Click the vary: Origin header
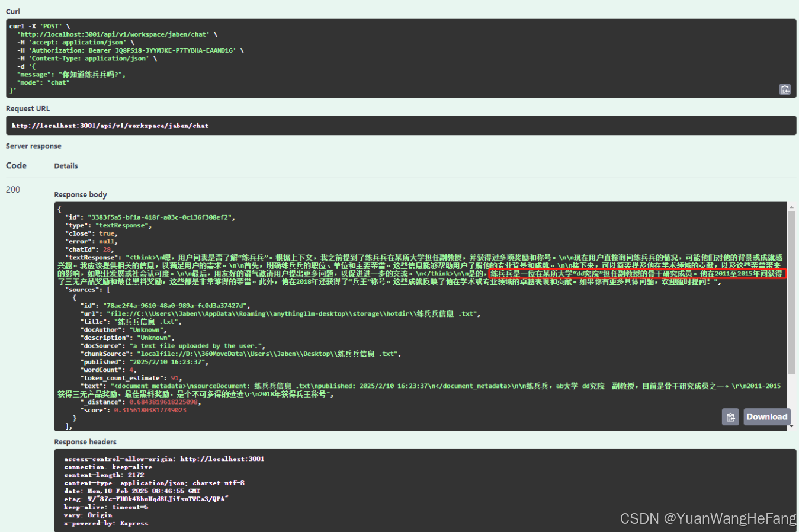The width and height of the screenshot is (799, 532). coord(88,515)
